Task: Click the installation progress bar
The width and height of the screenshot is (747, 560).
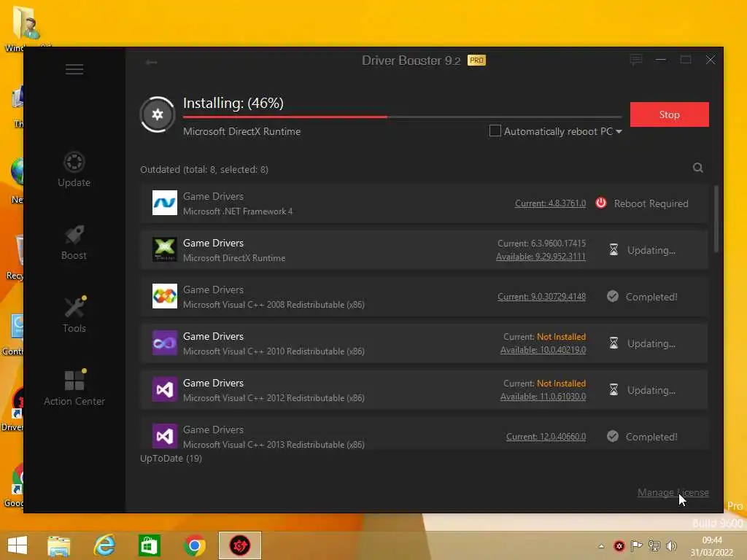Action: pos(402,117)
